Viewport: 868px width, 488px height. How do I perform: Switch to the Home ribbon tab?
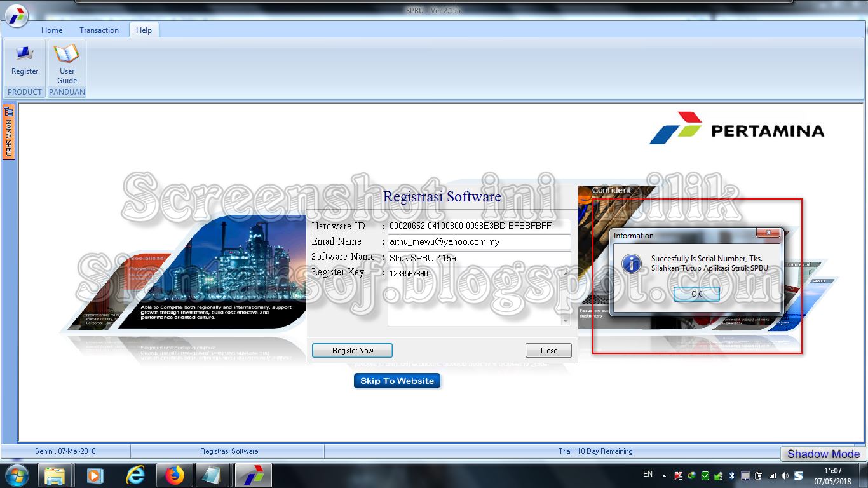click(52, 30)
